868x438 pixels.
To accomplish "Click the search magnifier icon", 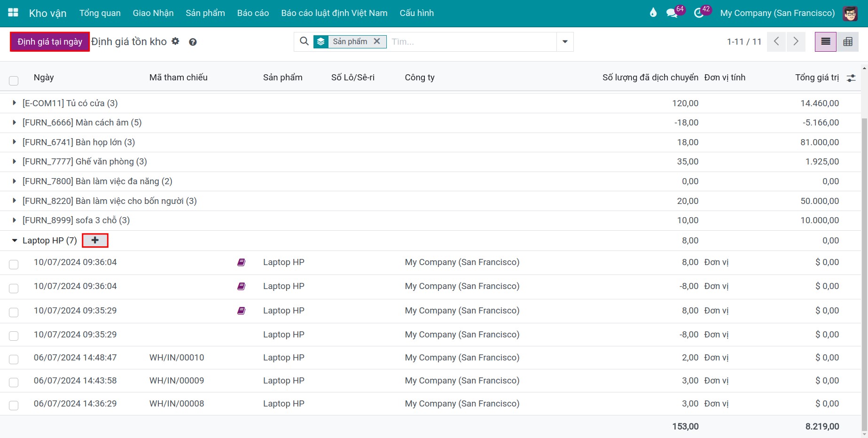I will (x=304, y=41).
